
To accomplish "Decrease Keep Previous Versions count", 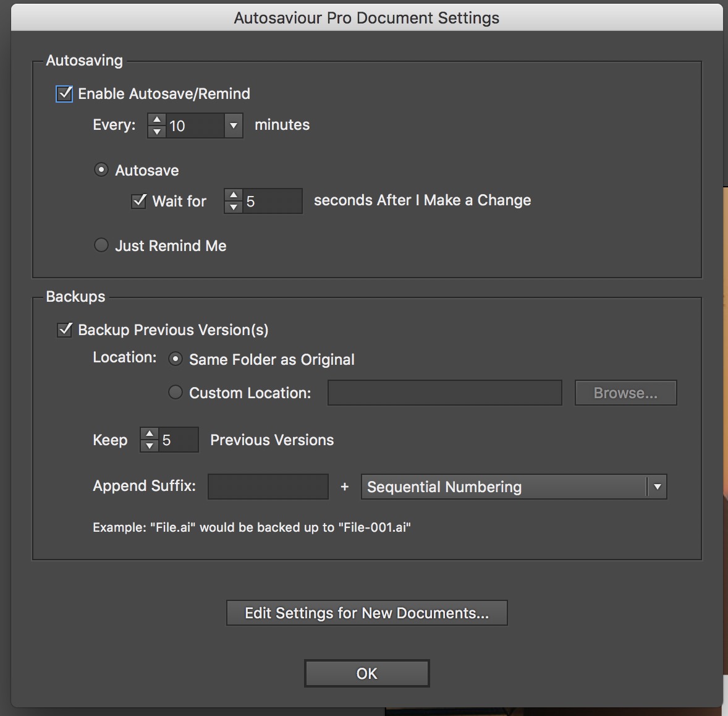I will point(149,446).
